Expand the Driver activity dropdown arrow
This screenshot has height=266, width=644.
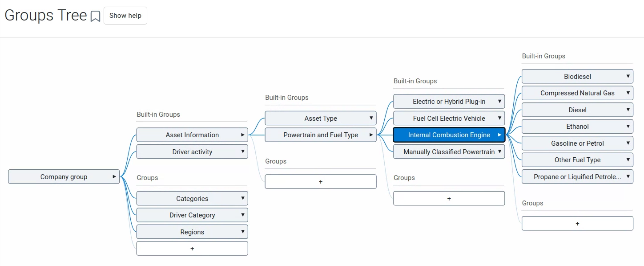pyautogui.click(x=243, y=151)
